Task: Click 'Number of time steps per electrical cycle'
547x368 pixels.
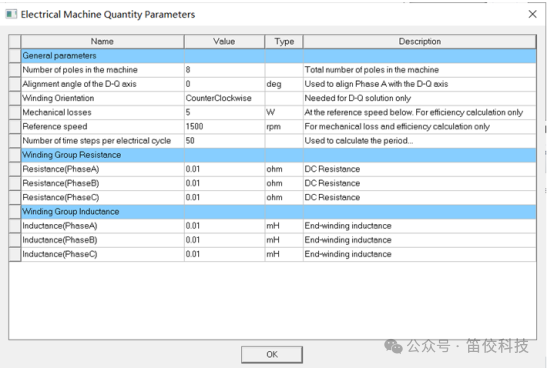Action: point(97,141)
